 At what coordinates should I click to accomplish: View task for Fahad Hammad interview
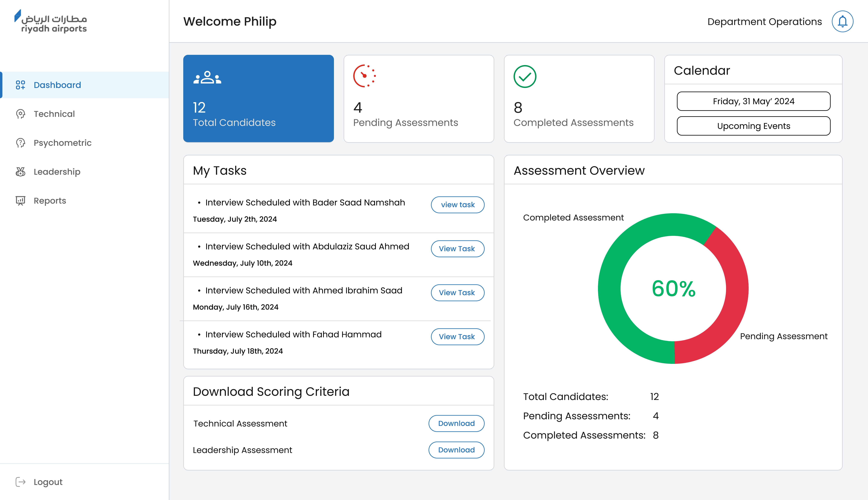pyautogui.click(x=458, y=337)
